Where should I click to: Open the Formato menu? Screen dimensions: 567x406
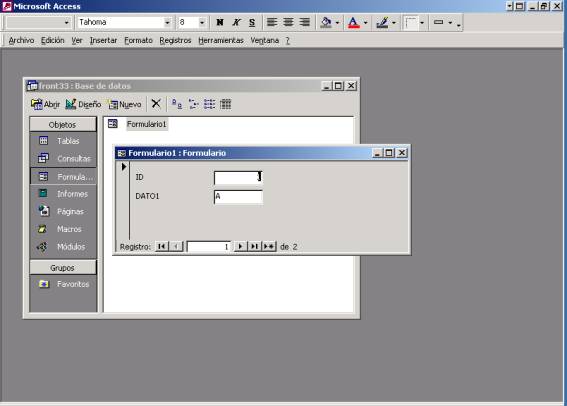coord(138,40)
